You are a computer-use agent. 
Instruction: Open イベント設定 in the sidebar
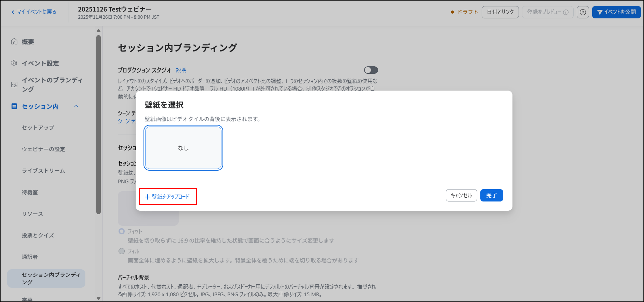click(40, 63)
